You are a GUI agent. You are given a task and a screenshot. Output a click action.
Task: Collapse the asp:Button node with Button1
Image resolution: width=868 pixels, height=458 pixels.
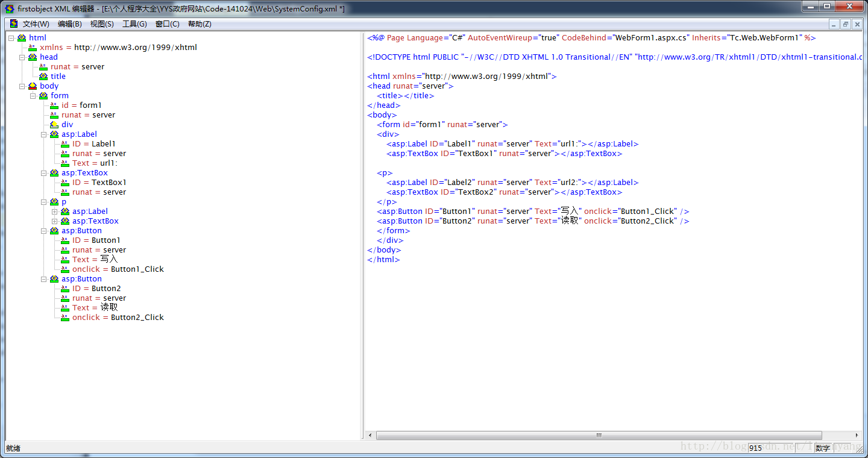point(44,231)
